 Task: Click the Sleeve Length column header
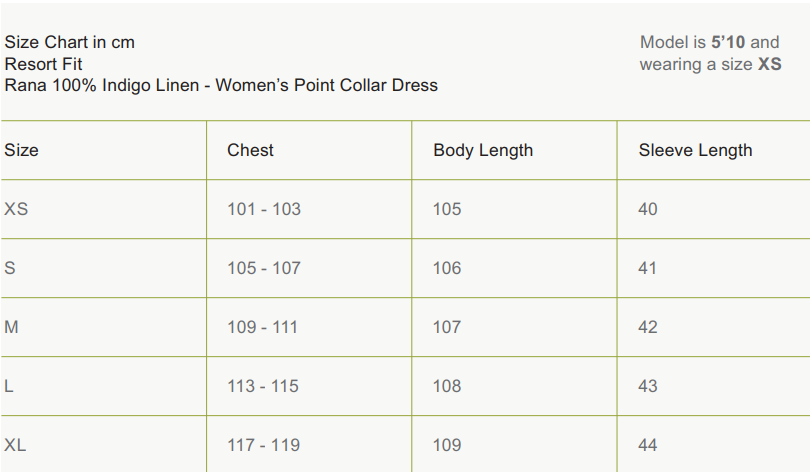tap(695, 150)
